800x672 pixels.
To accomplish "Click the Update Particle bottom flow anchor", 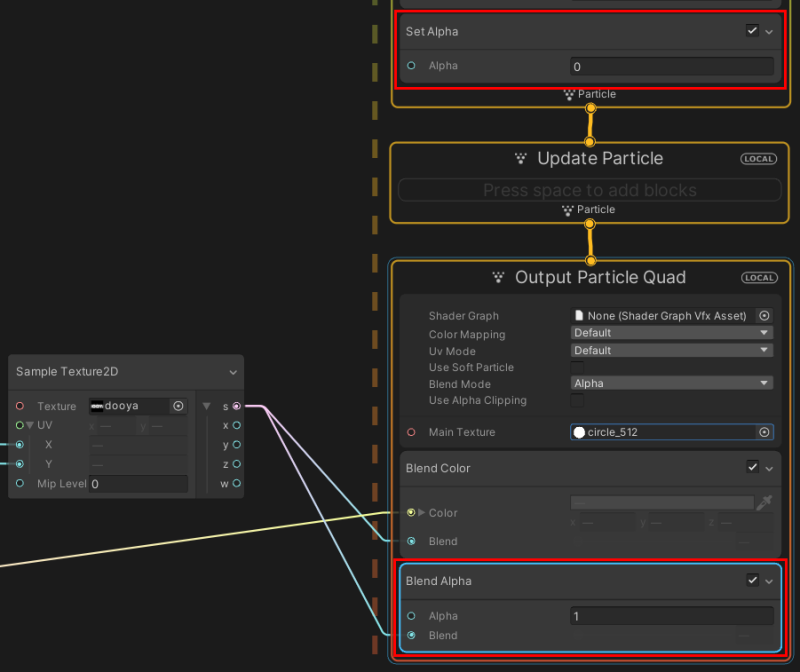I will tap(590, 224).
